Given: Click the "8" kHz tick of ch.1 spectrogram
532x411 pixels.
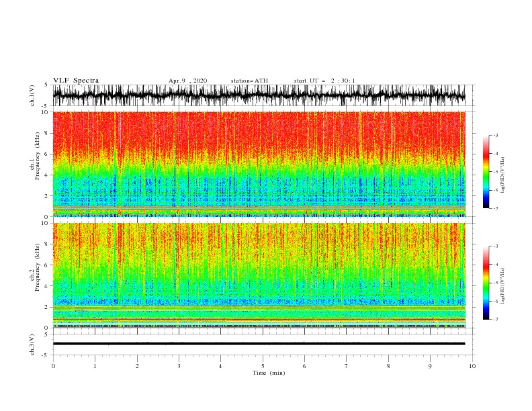Looking at the screenshot, I should pos(46,133).
